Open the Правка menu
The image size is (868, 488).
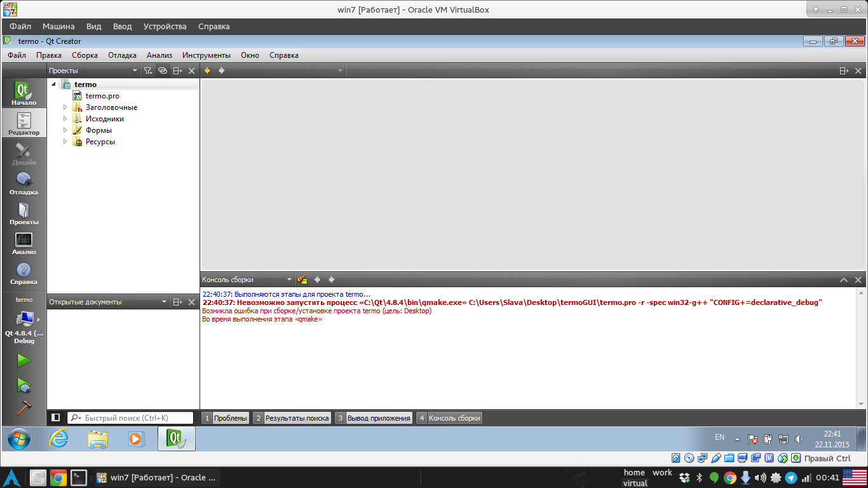coord(49,55)
